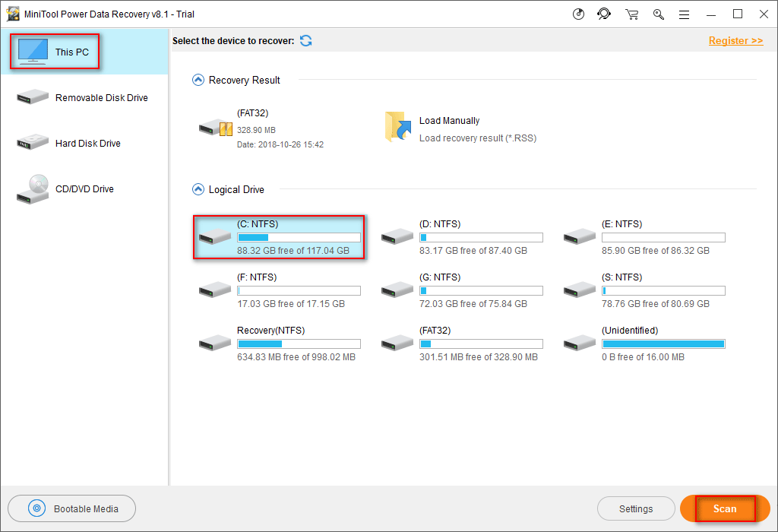
Task: Click the Scan button
Action: point(725,508)
